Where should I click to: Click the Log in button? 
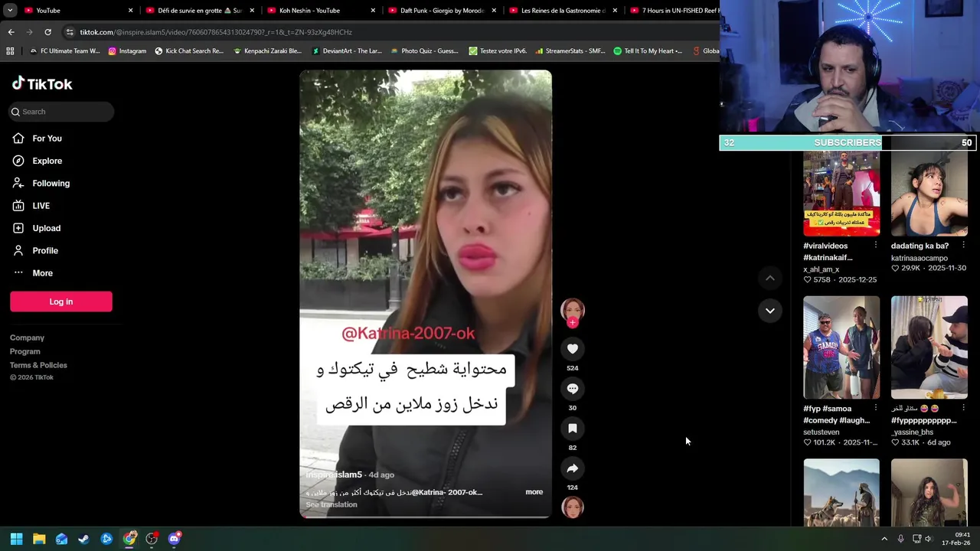(x=61, y=302)
